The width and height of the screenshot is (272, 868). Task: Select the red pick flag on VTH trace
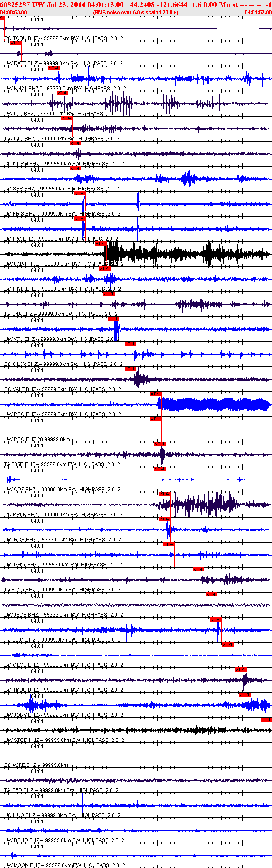tap(113, 319)
